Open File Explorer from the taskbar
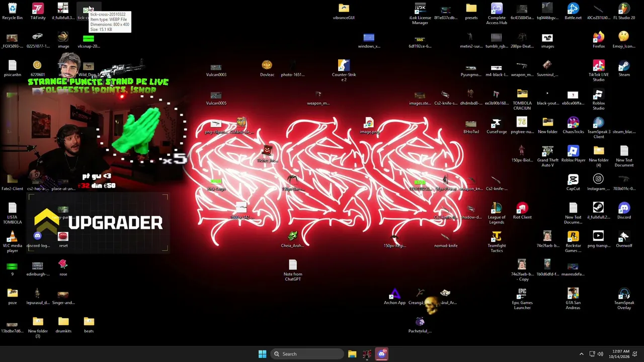This screenshot has height=362, width=644. tap(352, 354)
